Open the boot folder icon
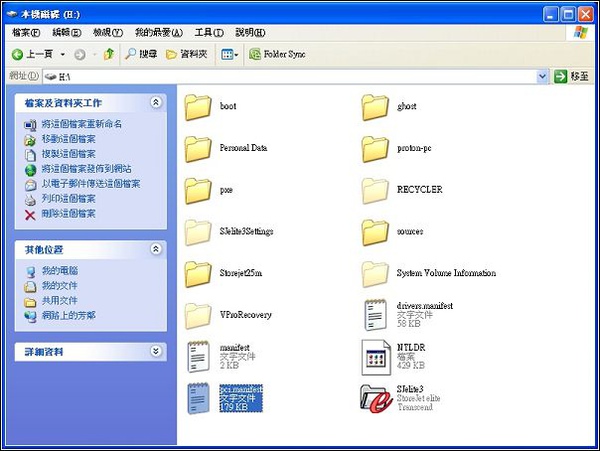This screenshot has height=451, width=600. click(199, 106)
